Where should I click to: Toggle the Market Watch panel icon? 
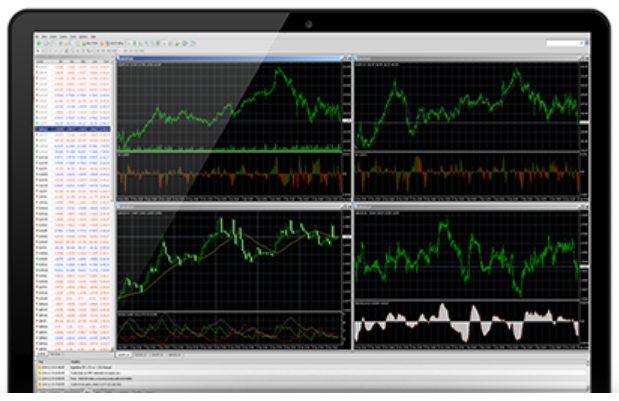pyautogui.click(x=55, y=43)
